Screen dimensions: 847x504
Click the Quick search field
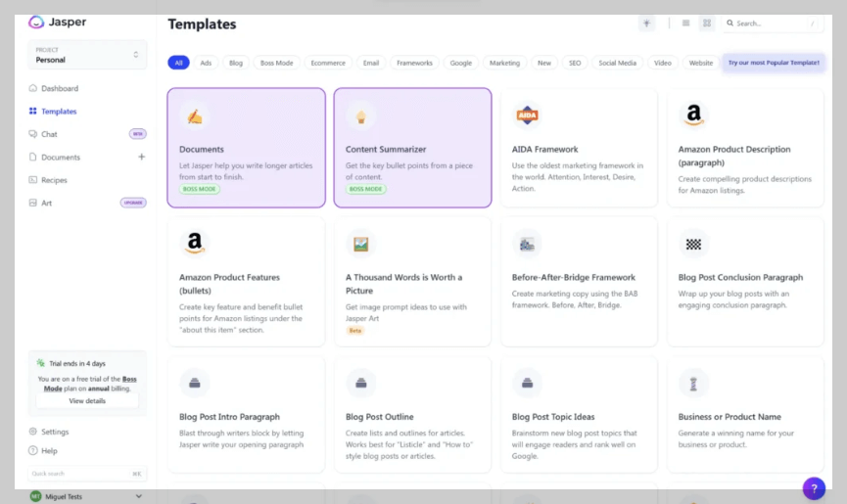87,474
